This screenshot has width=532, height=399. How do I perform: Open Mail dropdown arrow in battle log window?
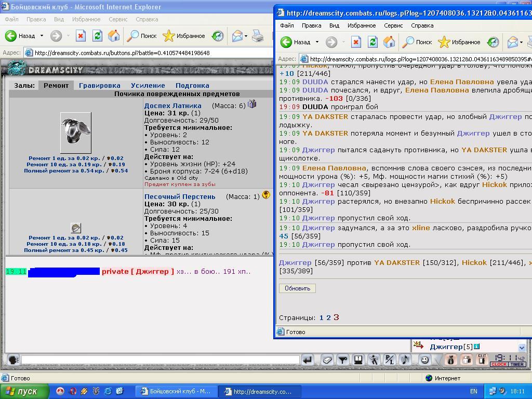[521, 42]
